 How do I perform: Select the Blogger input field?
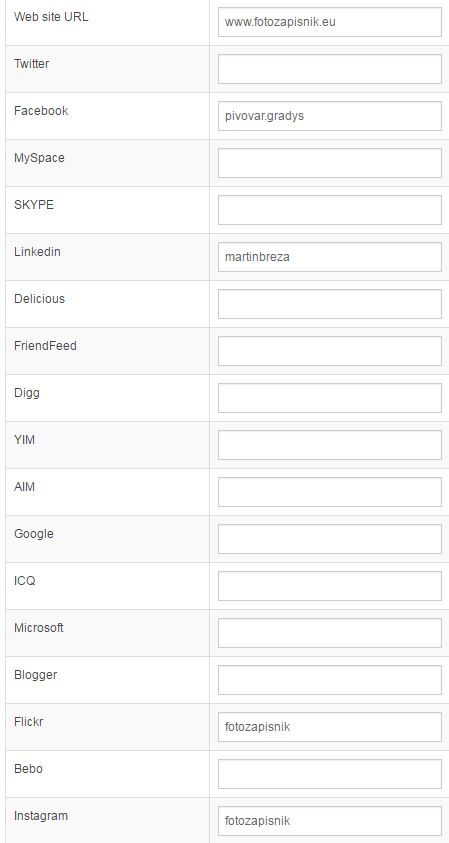330,680
